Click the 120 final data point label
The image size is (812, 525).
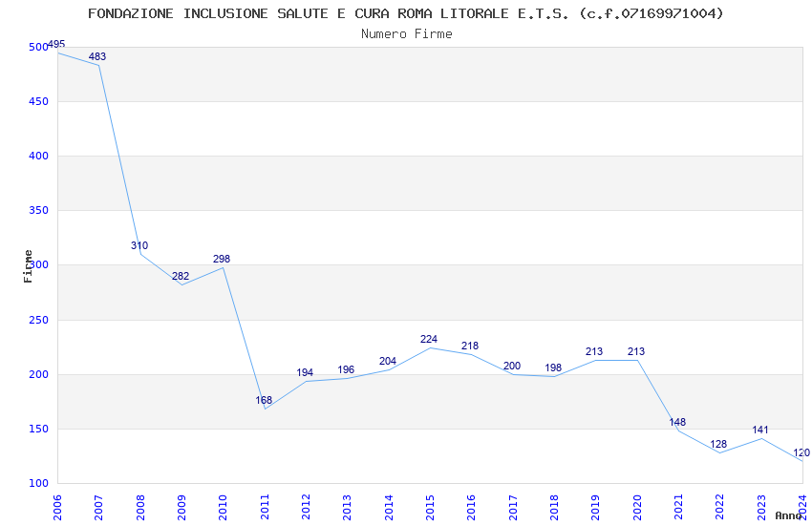coord(801,453)
